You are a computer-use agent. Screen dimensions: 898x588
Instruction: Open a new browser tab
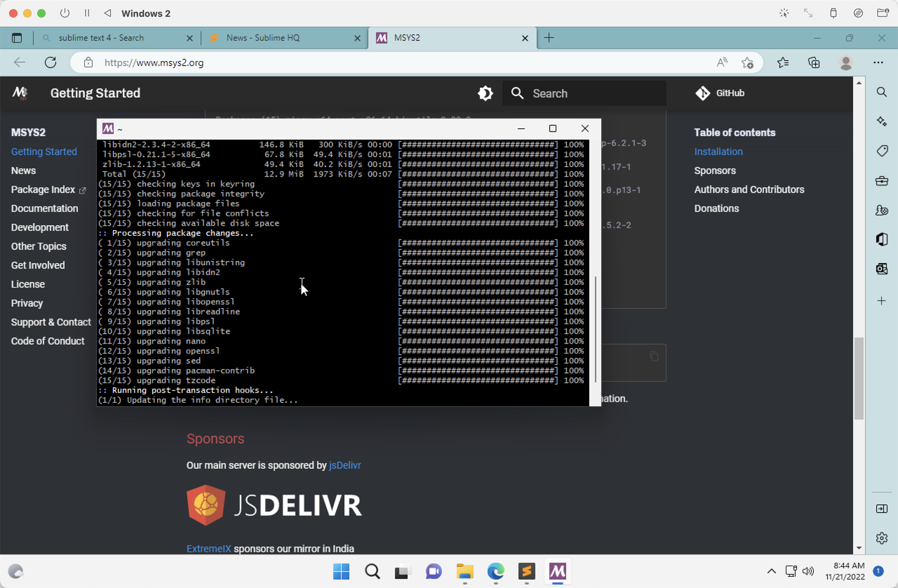[x=549, y=37]
